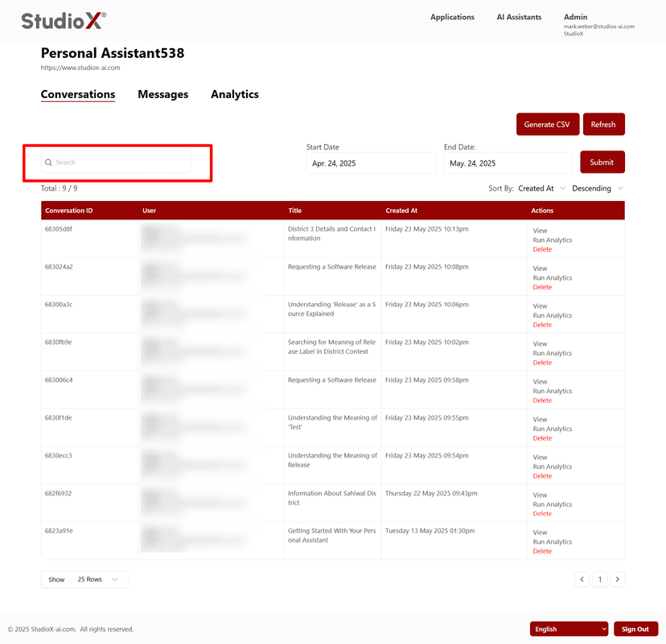
Task: Open the Applications menu item
Action: click(x=452, y=17)
